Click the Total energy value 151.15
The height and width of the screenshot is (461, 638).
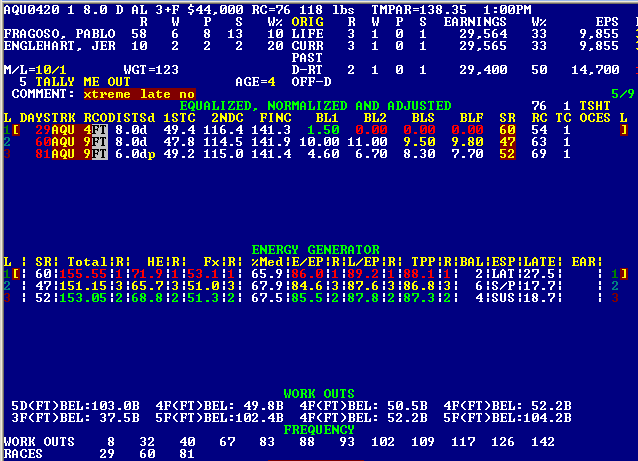click(x=83, y=286)
